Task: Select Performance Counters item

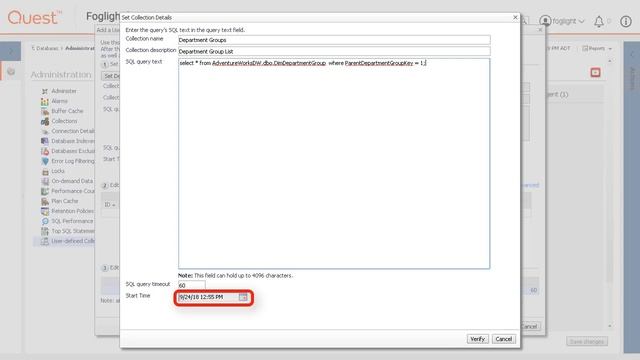Action: click(x=73, y=191)
